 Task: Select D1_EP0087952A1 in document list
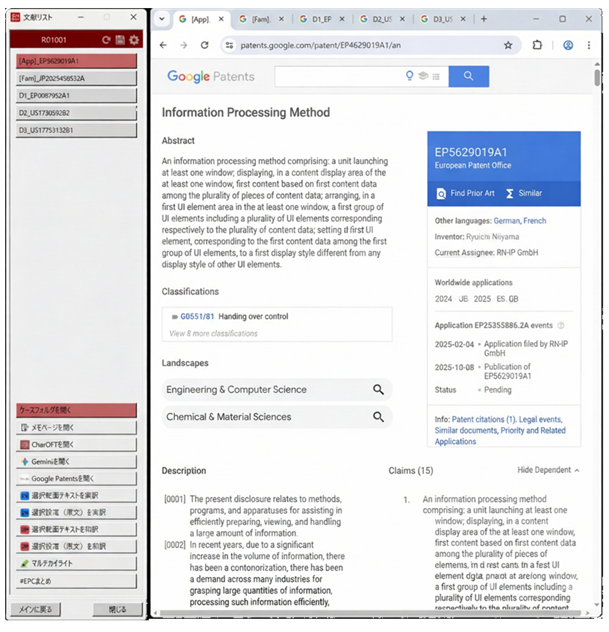77,96
